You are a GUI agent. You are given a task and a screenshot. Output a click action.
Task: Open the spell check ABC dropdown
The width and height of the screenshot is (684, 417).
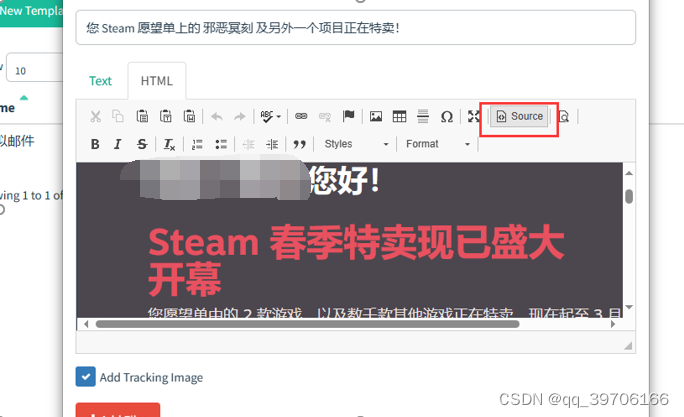pos(270,116)
